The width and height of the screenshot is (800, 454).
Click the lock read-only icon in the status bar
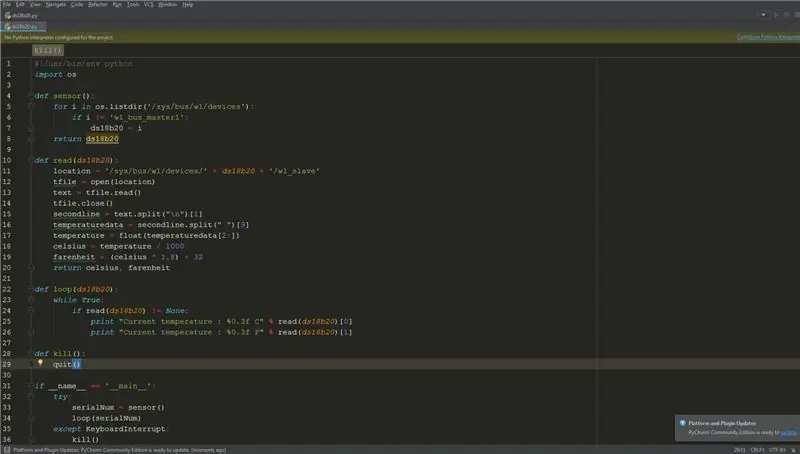[793, 450]
